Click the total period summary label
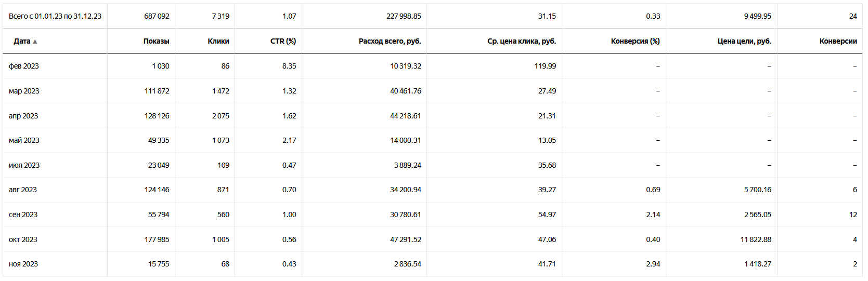868x281 pixels. click(x=55, y=16)
